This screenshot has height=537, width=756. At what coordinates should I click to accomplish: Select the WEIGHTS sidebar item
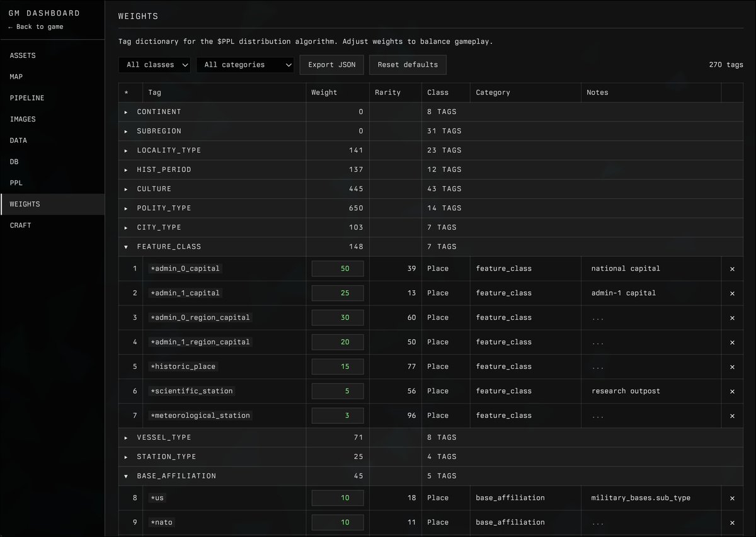(52, 204)
